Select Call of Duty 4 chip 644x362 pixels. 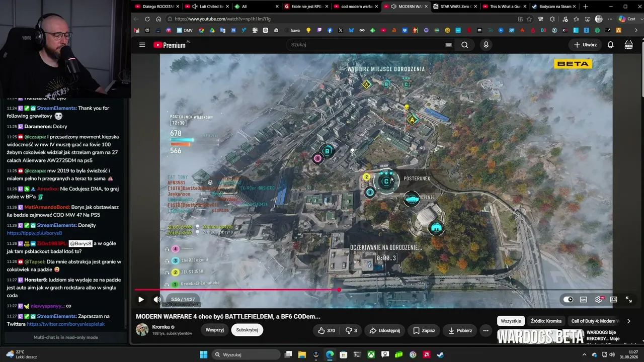[x=595, y=321]
